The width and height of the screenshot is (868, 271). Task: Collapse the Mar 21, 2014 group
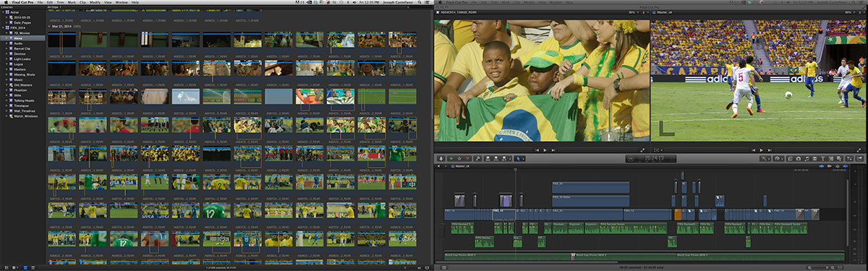(x=49, y=26)
